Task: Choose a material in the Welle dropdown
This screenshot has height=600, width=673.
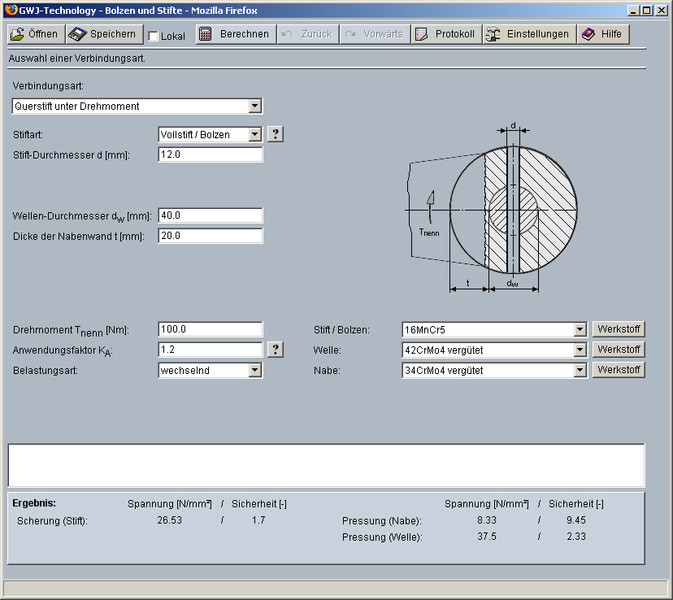Action: click(x=579, y=350)
